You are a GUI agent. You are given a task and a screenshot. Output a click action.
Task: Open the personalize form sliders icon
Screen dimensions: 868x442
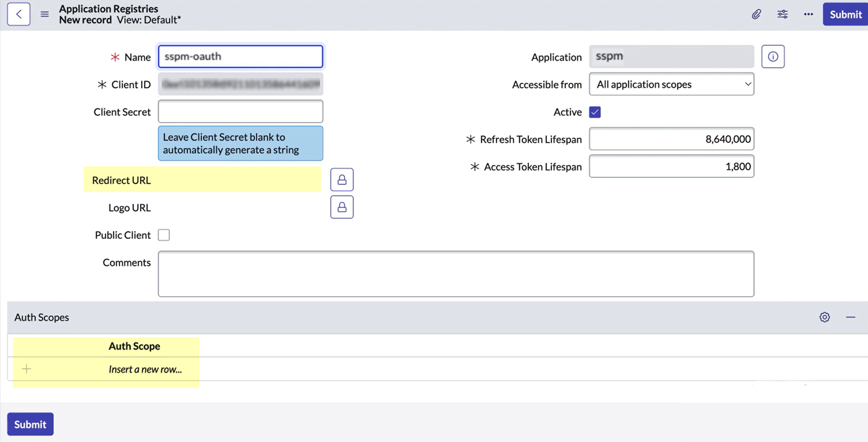[x=782, y=14]
